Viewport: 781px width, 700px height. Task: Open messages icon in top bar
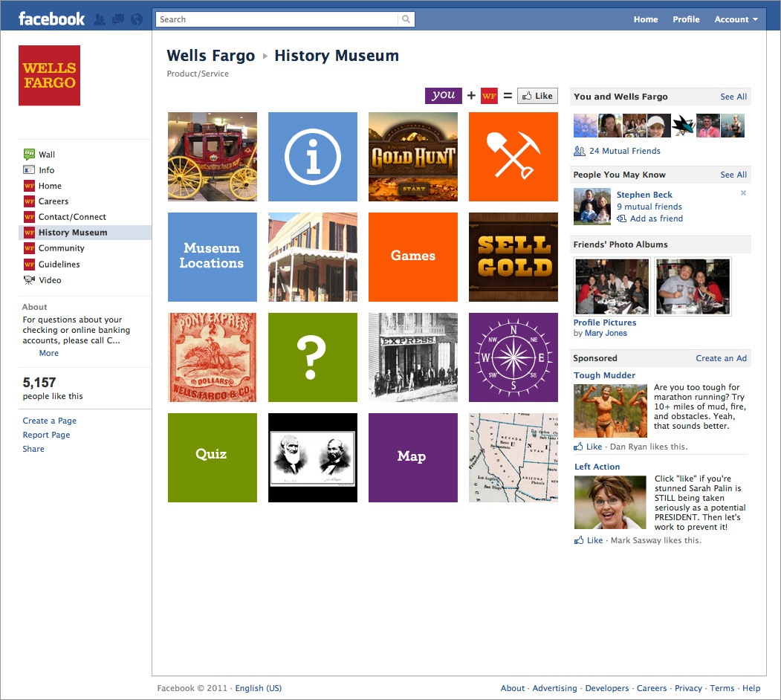pyautogui.click(x=118, y=19)
